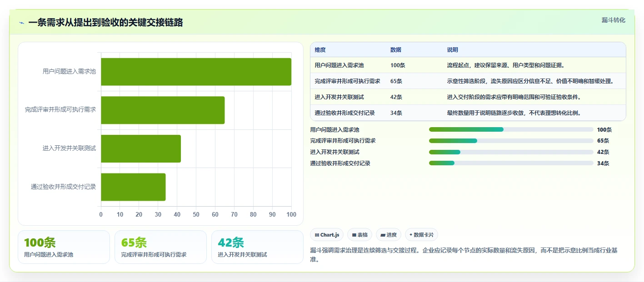Screen dimensions: 644x282
Task: Click chart y-axis label 完成评审并形成可执行需求
Action: coord(60,110)
